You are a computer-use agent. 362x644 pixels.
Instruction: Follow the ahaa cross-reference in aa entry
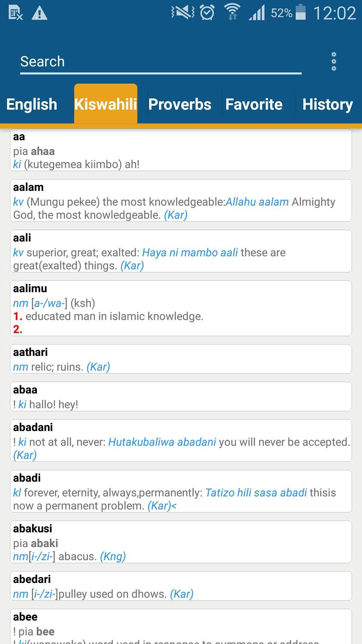coord(43,151)
